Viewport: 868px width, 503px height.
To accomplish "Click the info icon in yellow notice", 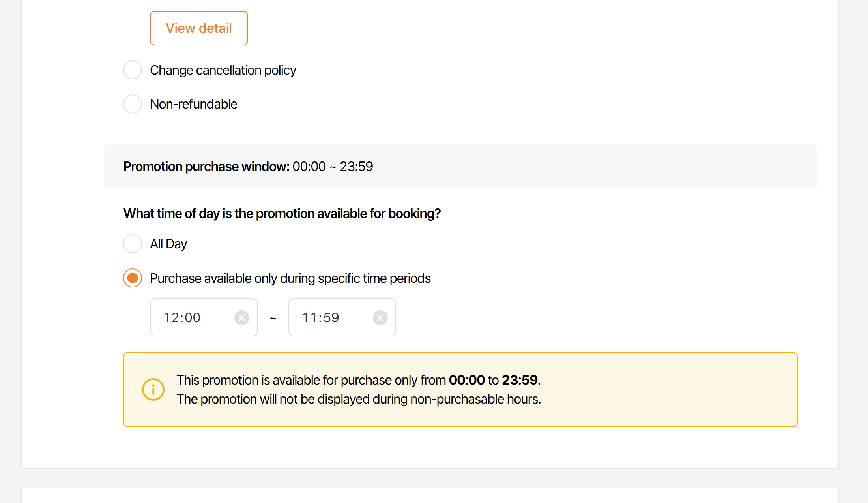I will pos(153,389).
